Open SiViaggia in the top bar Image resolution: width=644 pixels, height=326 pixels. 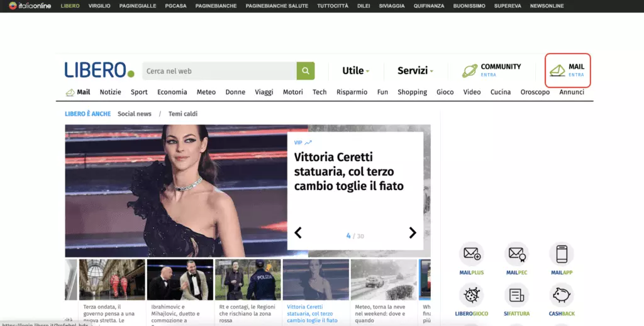pos(392,6)
